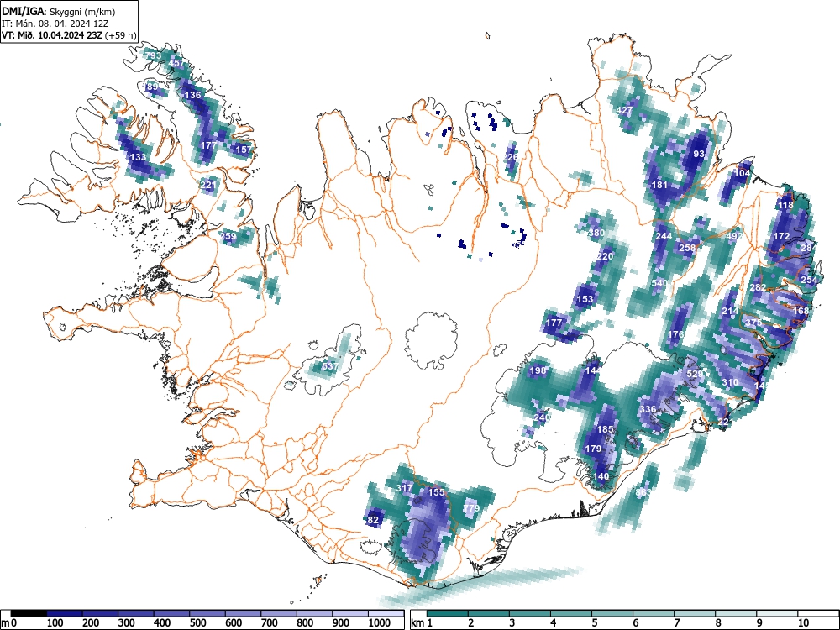Click the '5' label in the kilometer legend
Viewport: 840px width, 630px height.
[594, 623]
